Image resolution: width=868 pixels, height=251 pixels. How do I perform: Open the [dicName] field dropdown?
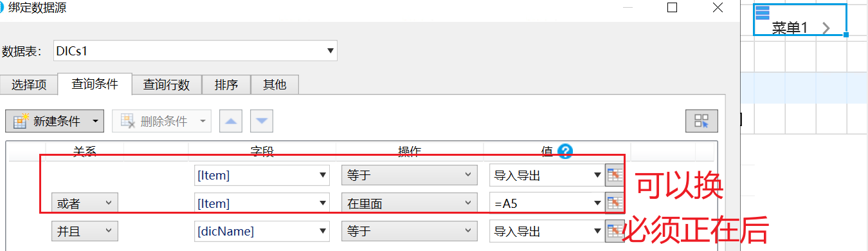click(x=262, y=230)
